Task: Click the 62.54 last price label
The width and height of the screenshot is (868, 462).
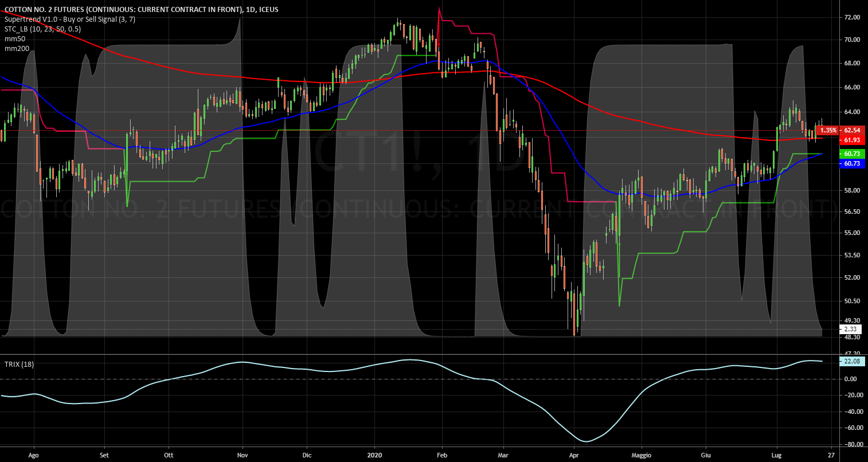Action: 851,130
